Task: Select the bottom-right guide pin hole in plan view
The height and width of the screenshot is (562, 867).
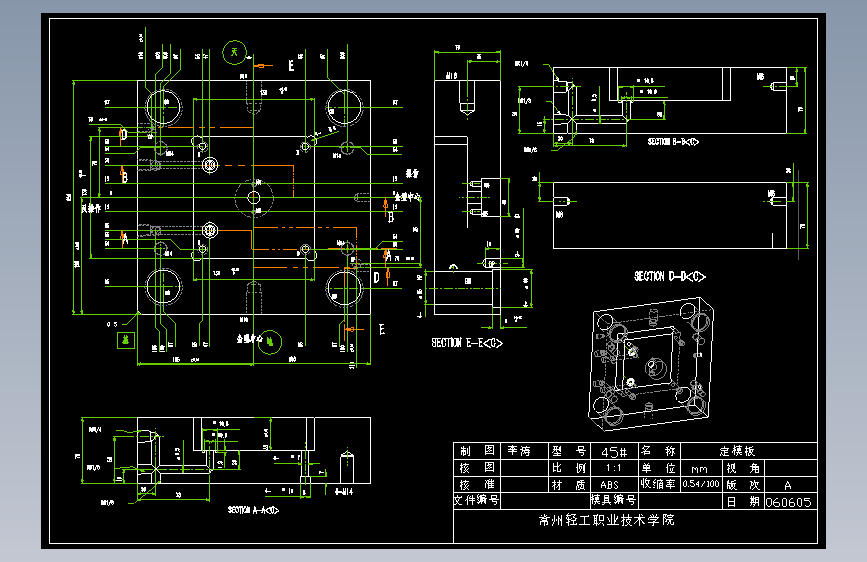Action: tap(344, 288)
